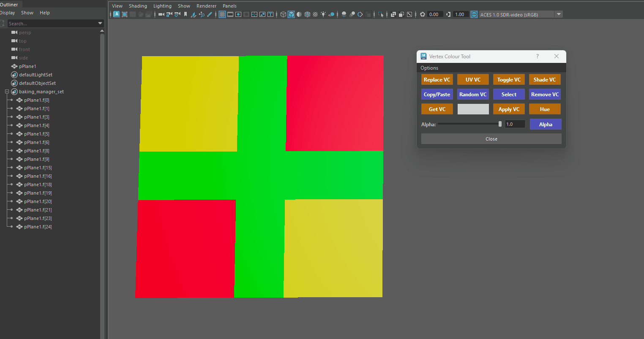Open the Options menu in Vertex Colour Tool
Image resolution: width=644 pixels, height=339 pixels.
429,68
